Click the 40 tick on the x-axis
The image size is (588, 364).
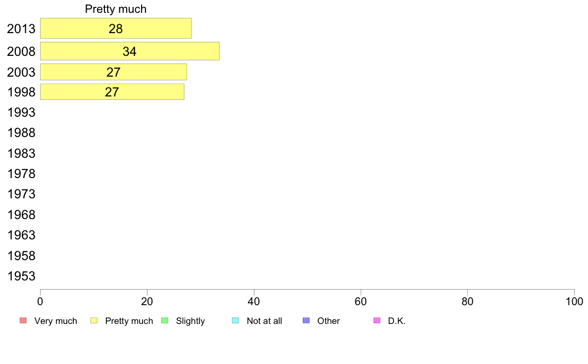254,301
